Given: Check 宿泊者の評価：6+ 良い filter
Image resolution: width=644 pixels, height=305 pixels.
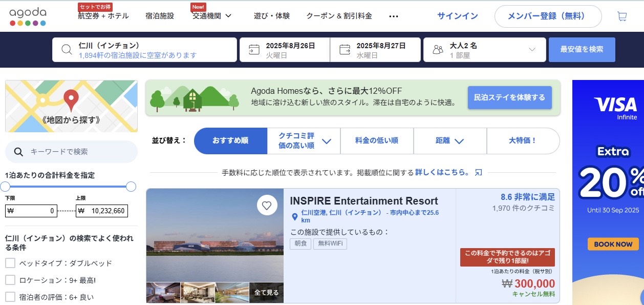Looking at the screenshot, I should [10, 297].
